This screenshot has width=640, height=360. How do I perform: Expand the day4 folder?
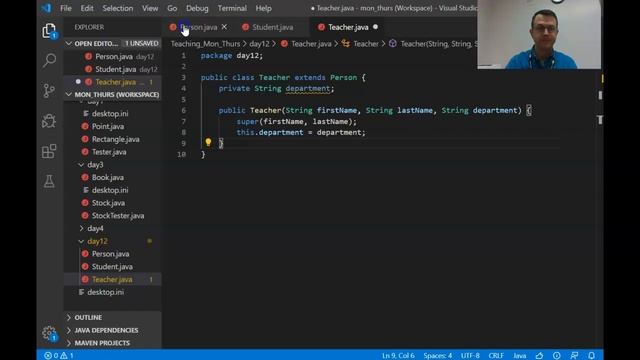click(x=95, y=228)
